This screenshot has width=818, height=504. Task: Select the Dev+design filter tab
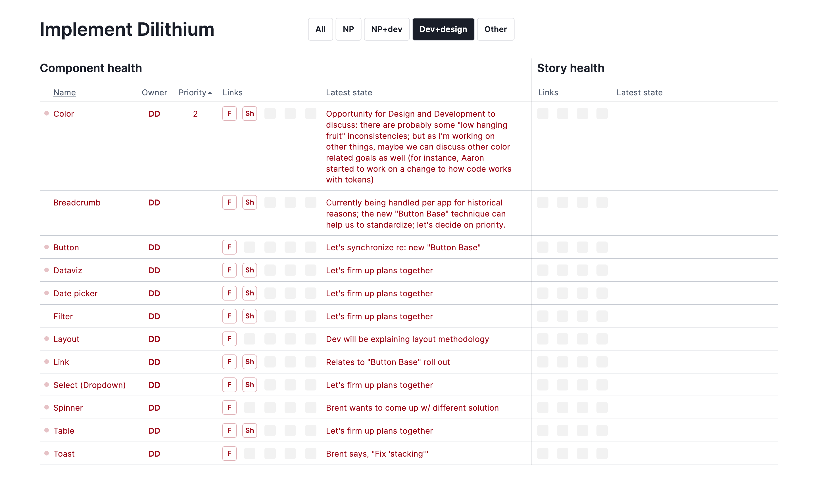point(443,29)
